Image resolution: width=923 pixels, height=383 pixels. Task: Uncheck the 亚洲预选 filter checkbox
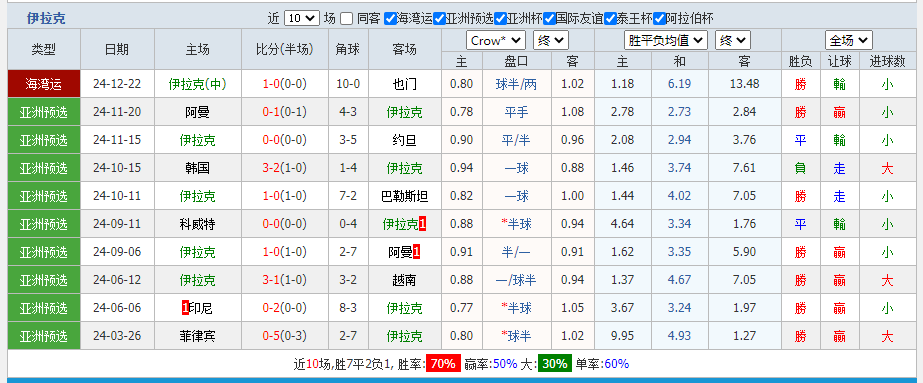point(439,18)
